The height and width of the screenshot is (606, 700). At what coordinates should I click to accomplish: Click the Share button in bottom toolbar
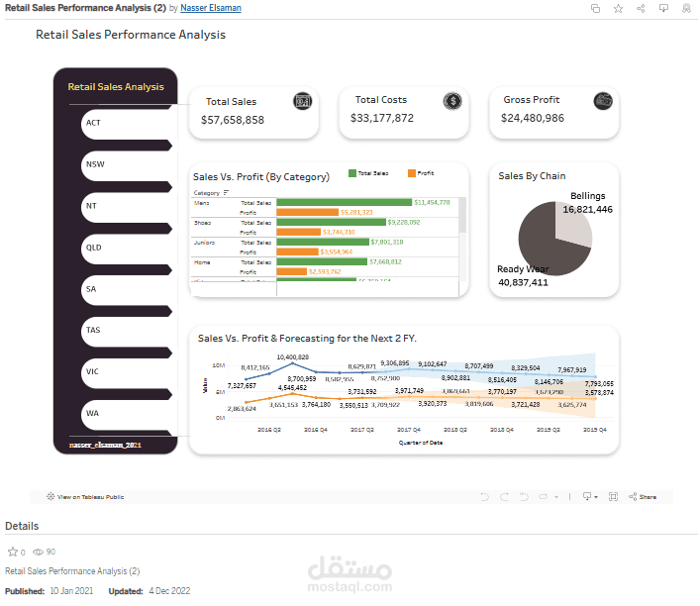coord(643,497)
